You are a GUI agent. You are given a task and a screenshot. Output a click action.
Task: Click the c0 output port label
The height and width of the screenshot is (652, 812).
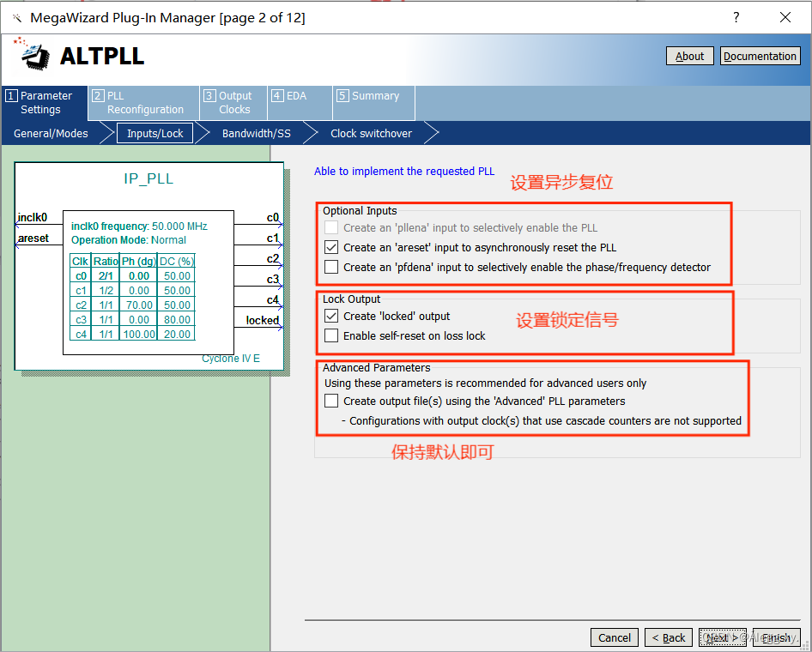(272, 217)
